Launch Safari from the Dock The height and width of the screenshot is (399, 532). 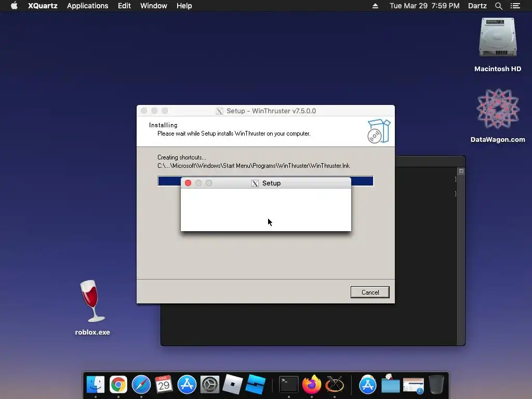coord(141,384)
